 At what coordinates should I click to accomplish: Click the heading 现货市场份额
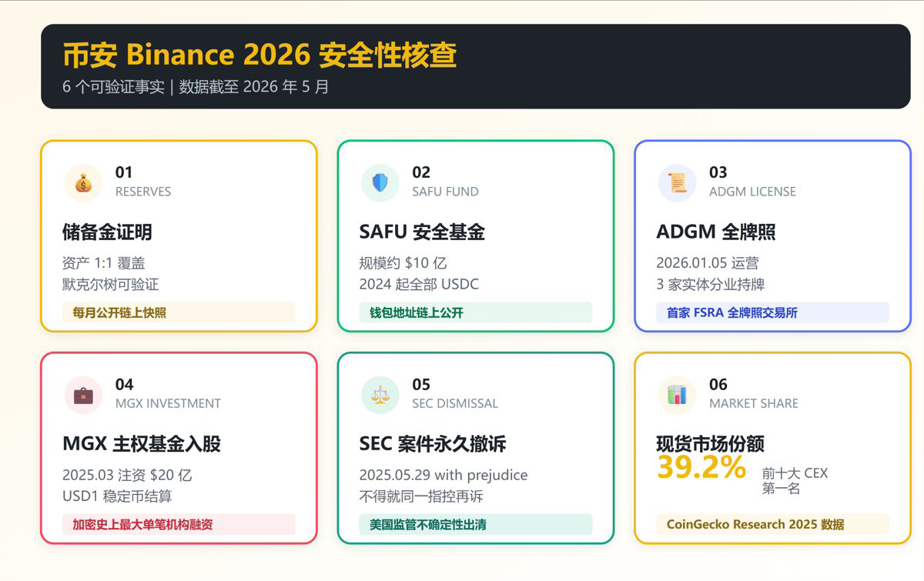click(710, 444)
